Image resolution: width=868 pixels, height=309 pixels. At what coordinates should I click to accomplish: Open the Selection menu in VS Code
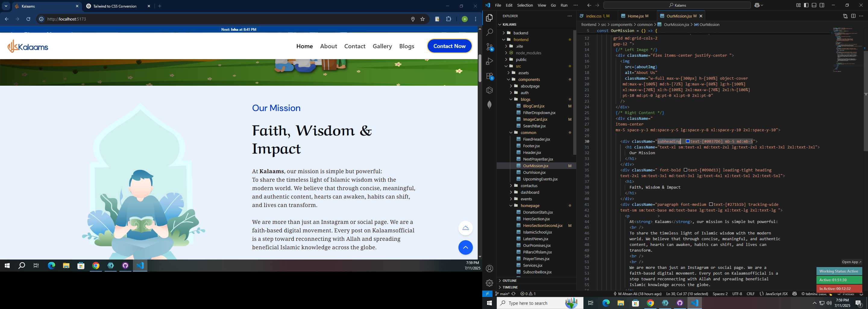tap(525, 5)
